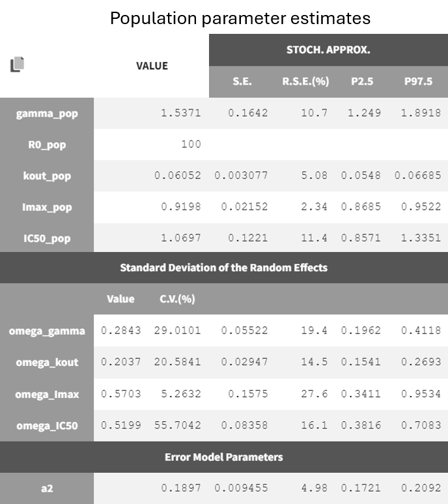Image resolution: width=448 pixels, height=504 pixels.
Task: Click the copy table icon
Action: click(x=18, y=64)
